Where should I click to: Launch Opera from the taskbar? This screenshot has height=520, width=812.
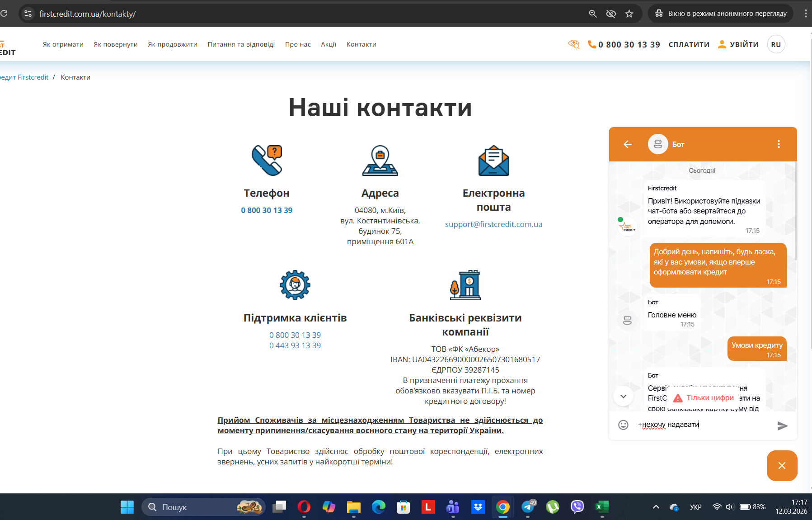point(304,507)
